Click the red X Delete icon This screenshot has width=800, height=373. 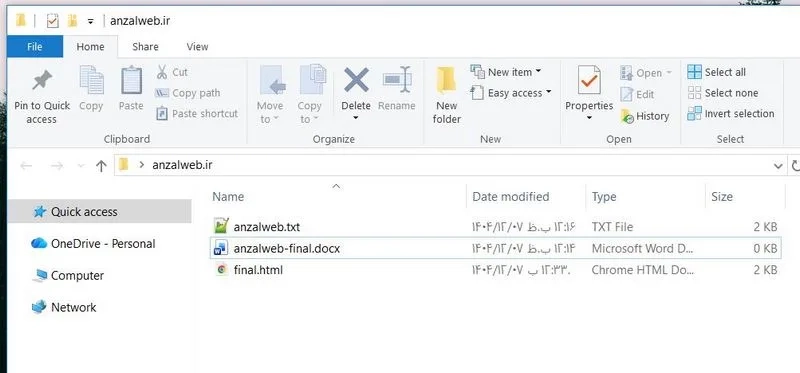point(356,80)
